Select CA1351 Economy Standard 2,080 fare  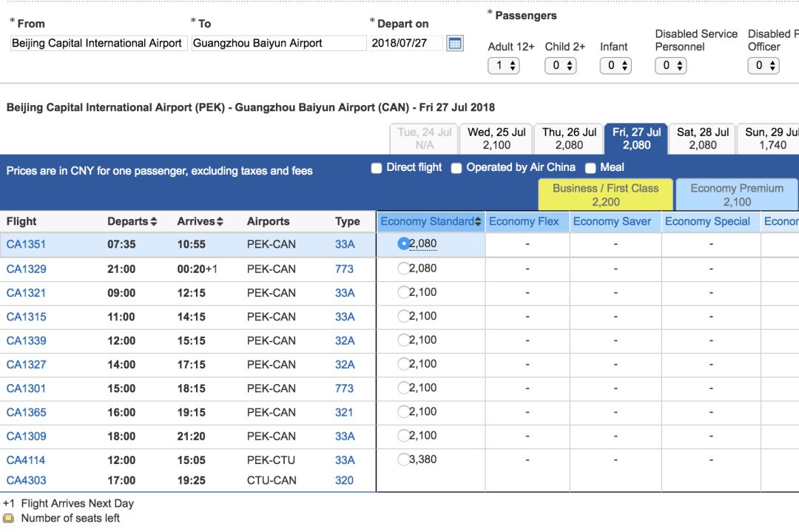tap(404, 243)
